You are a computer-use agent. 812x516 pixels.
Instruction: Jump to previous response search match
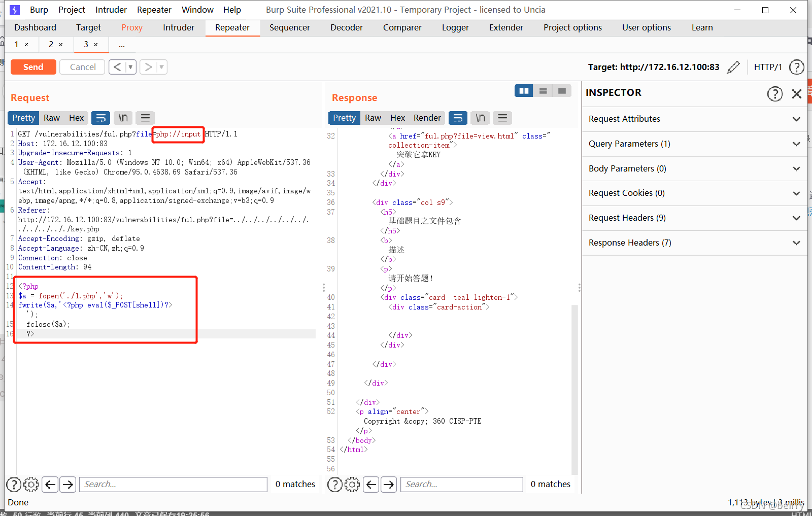[x=371, y=485]
